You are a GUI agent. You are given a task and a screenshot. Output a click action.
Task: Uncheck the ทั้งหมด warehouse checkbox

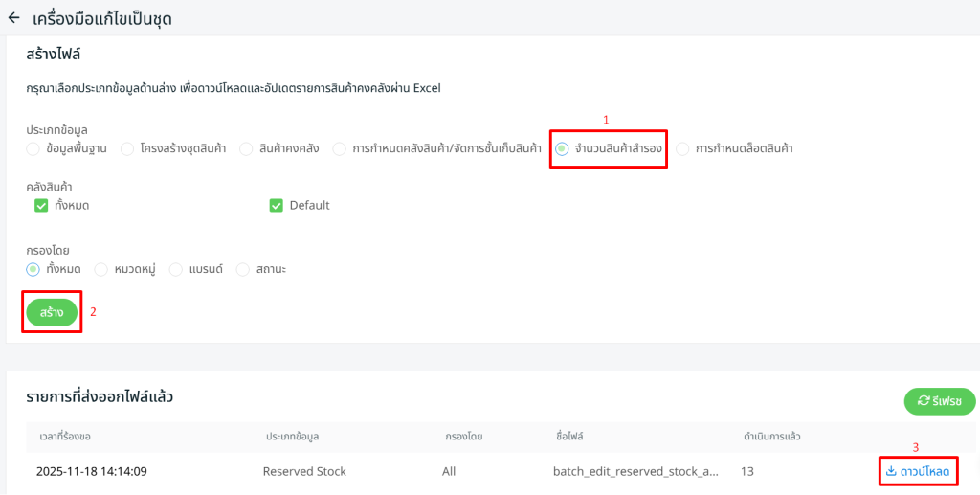[41, 205]
